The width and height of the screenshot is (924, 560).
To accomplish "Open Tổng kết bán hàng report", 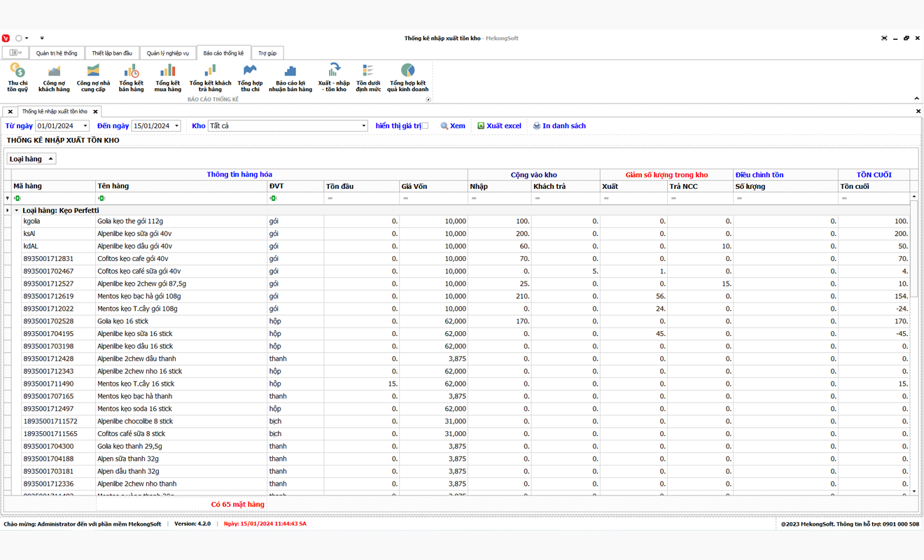I will point(131,78).
